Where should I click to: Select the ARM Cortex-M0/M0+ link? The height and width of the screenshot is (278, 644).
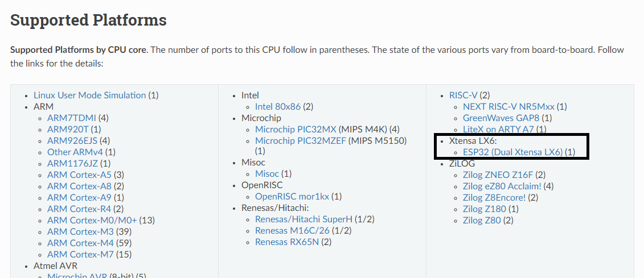point(92,220)
